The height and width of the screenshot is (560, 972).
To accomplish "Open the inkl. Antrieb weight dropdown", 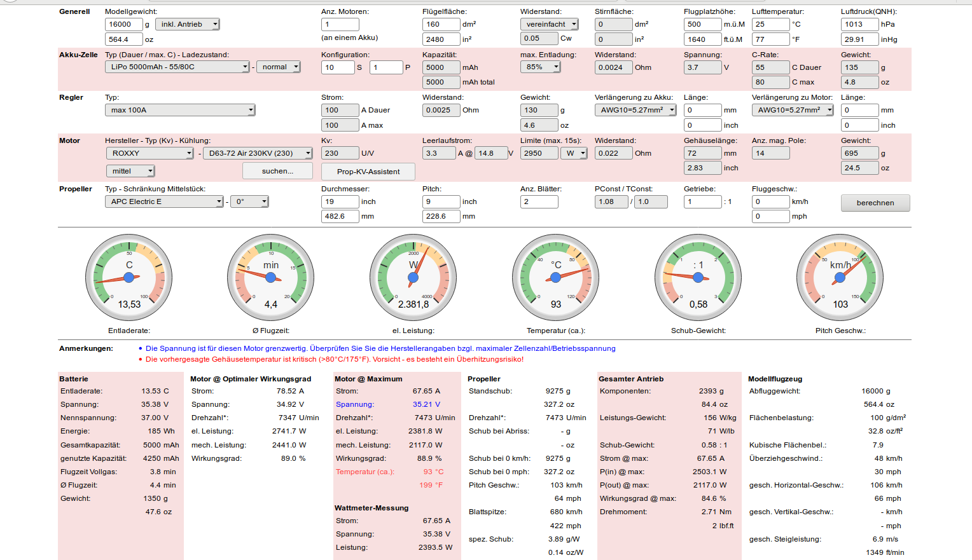I will click(x=187, y=24).
